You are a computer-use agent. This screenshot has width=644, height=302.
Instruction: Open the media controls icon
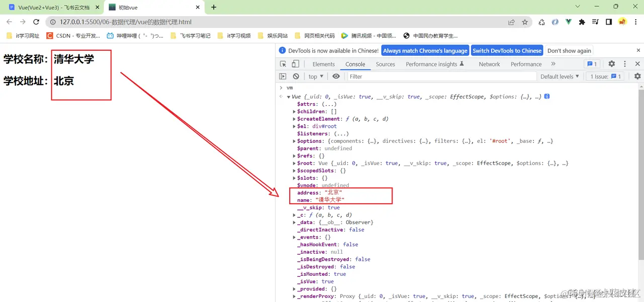(x=596, y=22)
